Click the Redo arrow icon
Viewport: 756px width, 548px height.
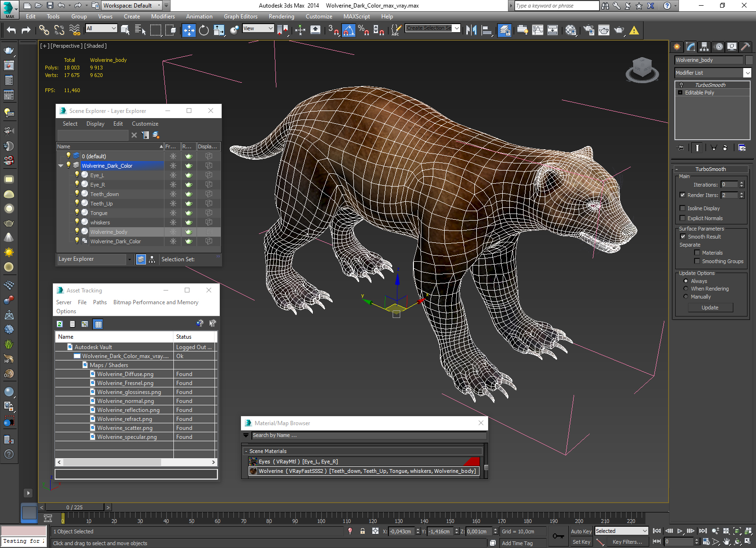pos(26,30)
